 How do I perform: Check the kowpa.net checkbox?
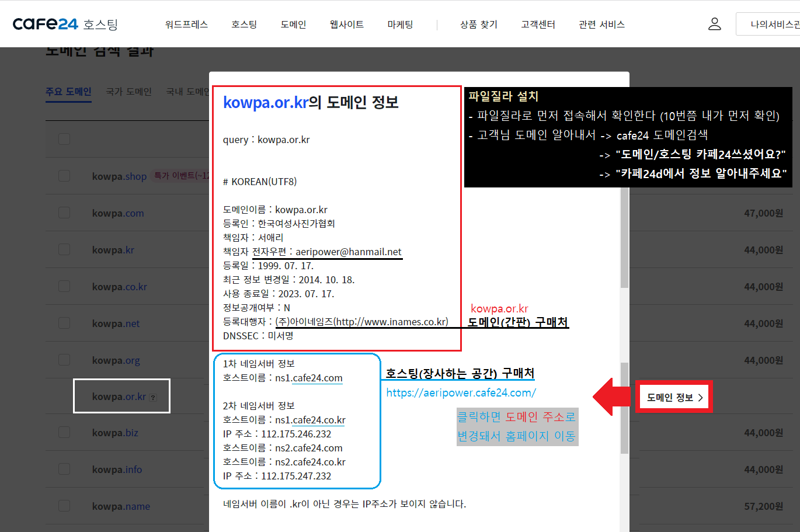[64, 323]
